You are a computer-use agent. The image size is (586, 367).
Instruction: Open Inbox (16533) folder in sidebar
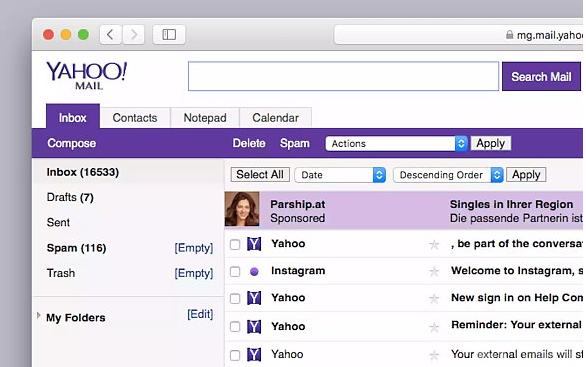point(83,172)
